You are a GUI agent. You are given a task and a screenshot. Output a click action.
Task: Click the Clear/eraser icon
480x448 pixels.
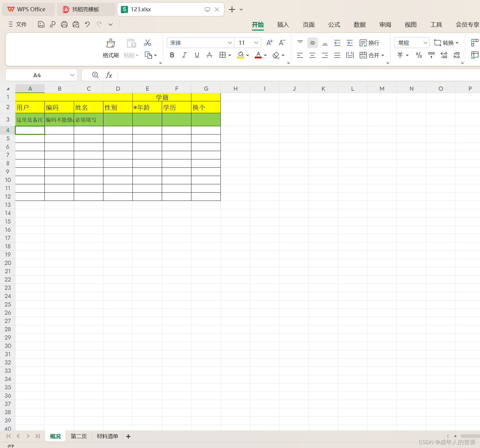(276, 55)
